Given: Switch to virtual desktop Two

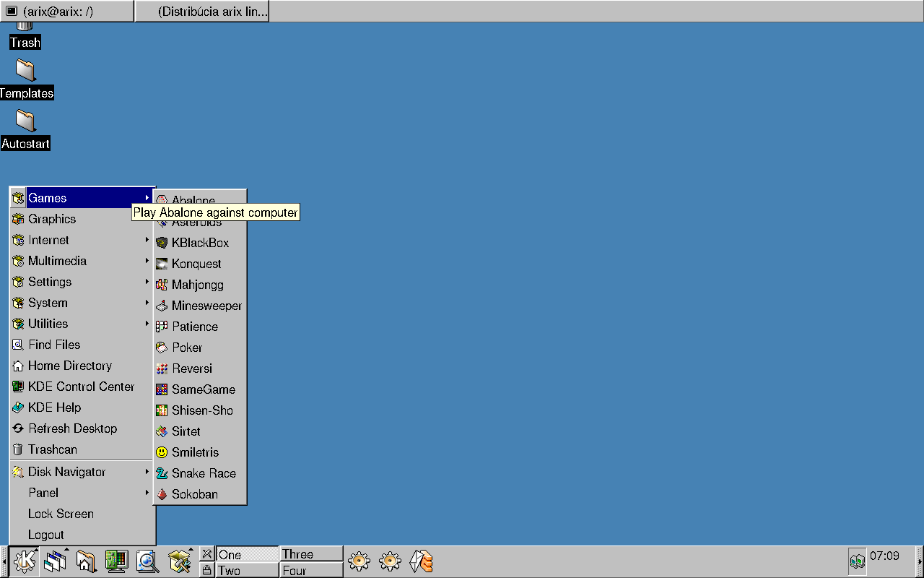Looking at the screenshot, I should [x=247, y=570].
